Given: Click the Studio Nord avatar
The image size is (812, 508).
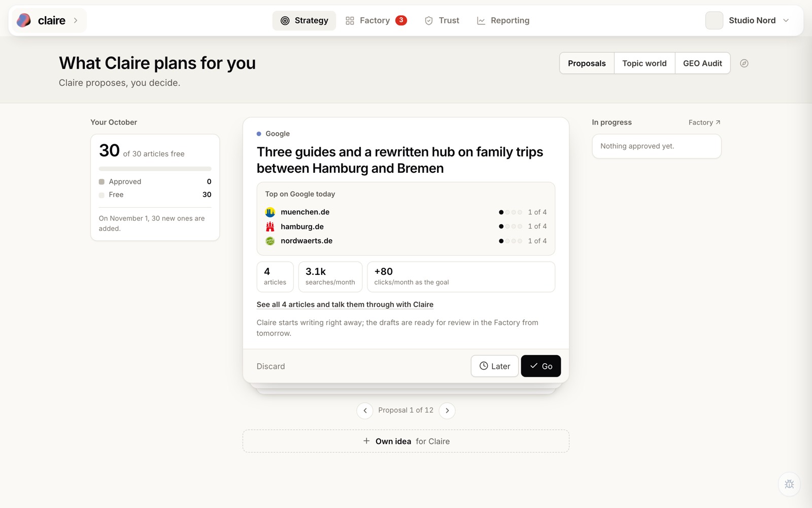Looking at the screenshot, I should click(714, 20).
